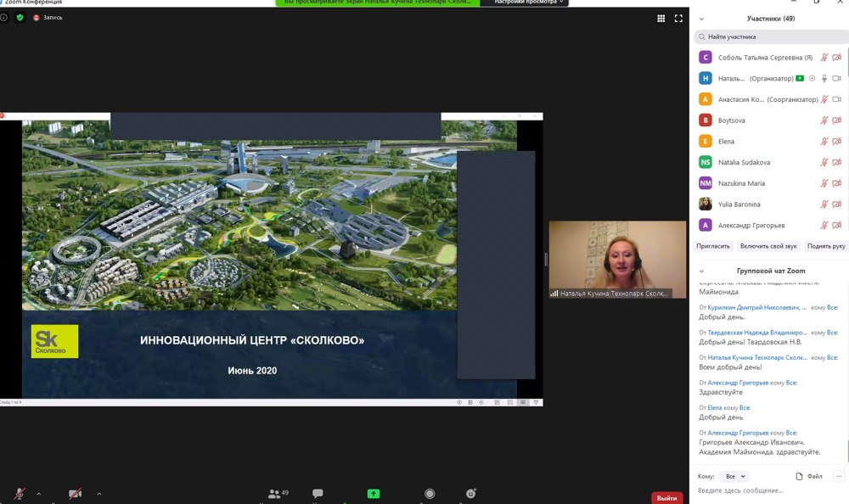The image size is (849, 504).
Task: Click the Sk Сколково logo on the slide
Action: (54, 341)
